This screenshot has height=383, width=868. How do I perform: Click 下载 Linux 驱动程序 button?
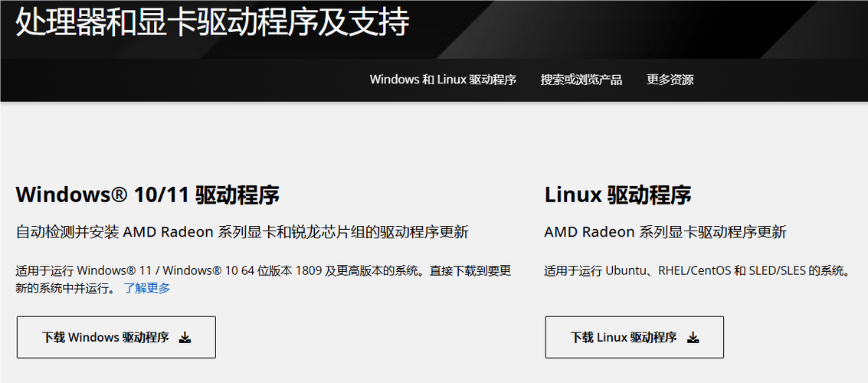[634, 338]
